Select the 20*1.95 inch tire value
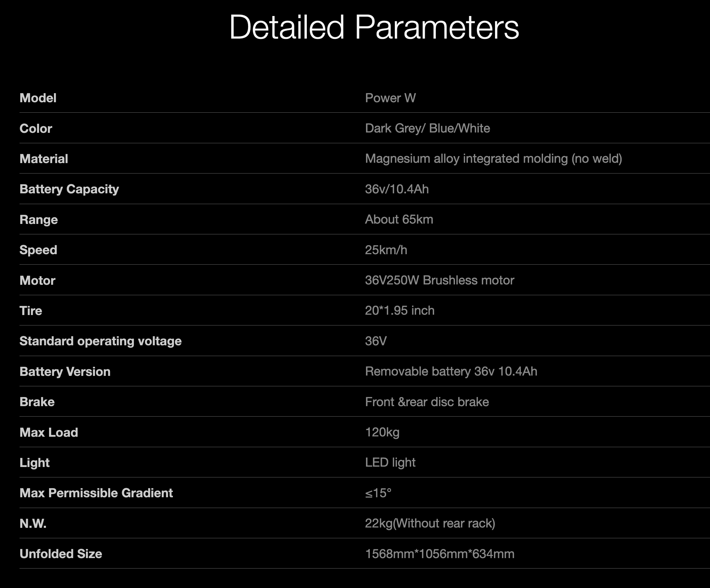The width and height of the screenshot is (710, 588). pos(399,311)
